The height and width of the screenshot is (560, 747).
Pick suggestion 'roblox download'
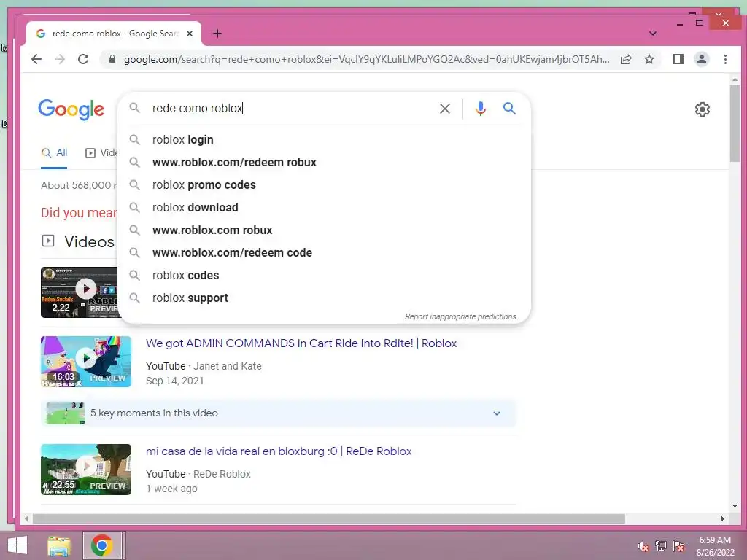[324, 208]
